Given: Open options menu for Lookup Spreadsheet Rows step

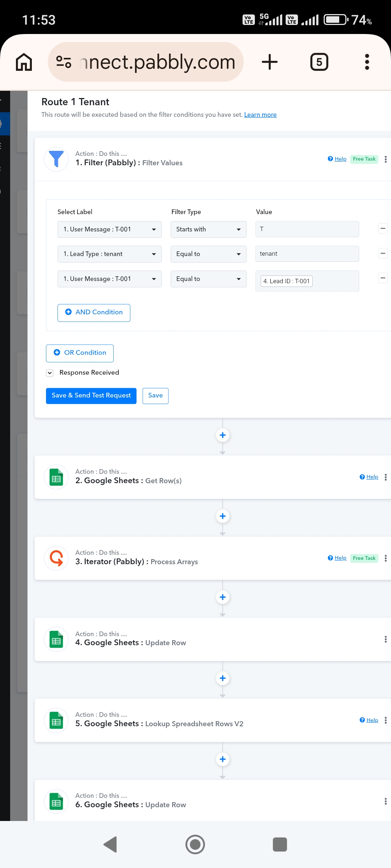Looking at the screenshot, I should [x=386, y=720].
